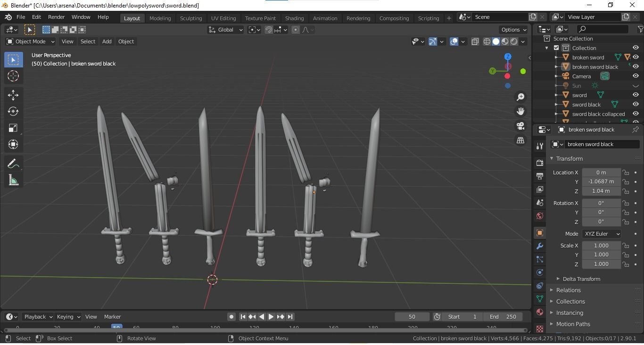Hide the broken sword object
Image resolution: width=644 pixels, height=345 pixels.
coord(636,57)
